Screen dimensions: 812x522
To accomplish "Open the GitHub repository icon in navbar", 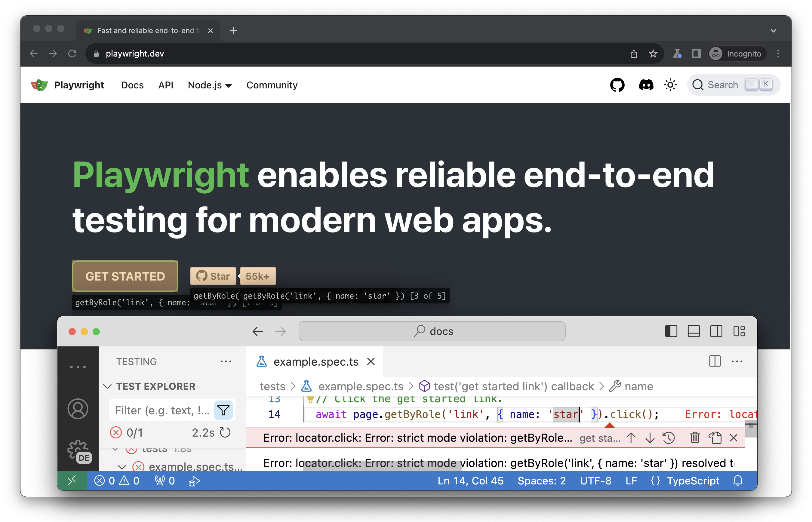I will click(x=617, y=85).
